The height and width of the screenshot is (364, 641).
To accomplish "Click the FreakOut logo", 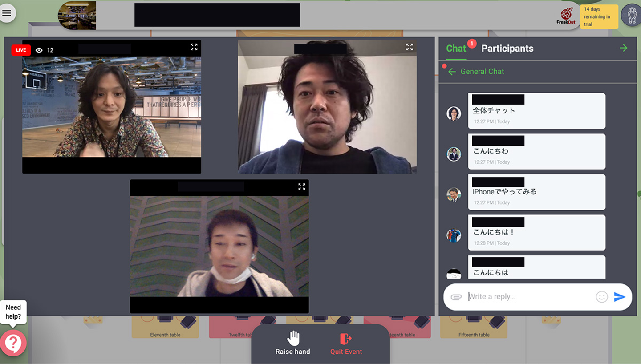I will click(x=566, y=16).
